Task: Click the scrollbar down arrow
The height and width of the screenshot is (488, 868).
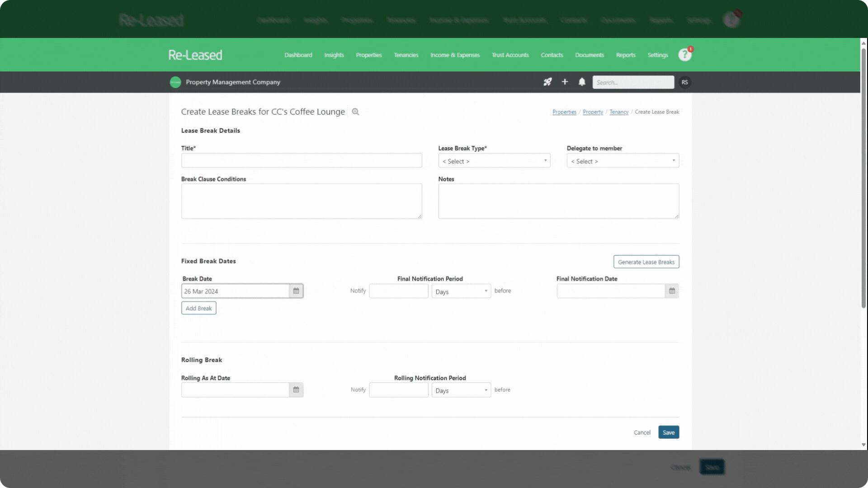Action: click(863, 445)
